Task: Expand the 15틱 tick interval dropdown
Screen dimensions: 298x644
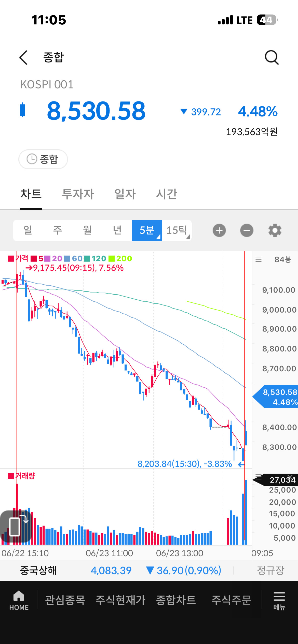Action: 177,230
